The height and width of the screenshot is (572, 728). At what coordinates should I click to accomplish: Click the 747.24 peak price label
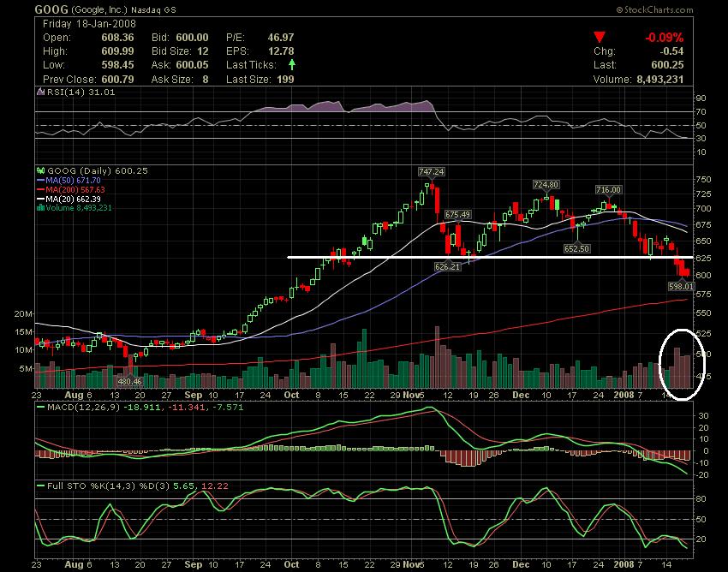(432, 172)
